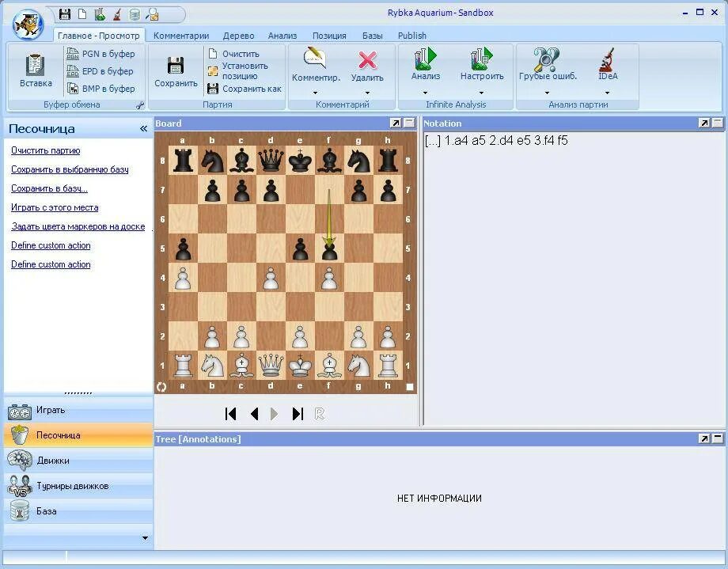Switch to the Publish ribbon tab
This screenshot has width=728, height=569.
411,36
